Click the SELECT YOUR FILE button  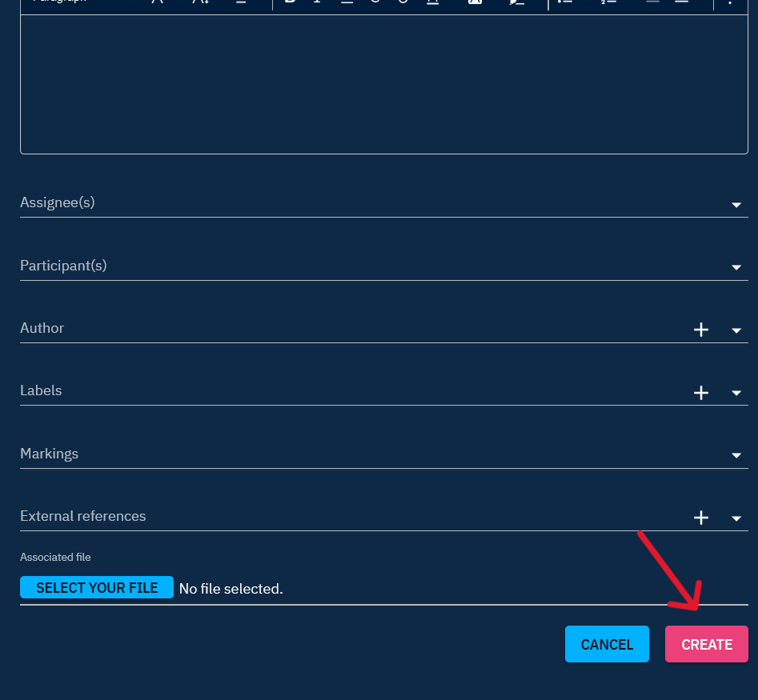97,587
